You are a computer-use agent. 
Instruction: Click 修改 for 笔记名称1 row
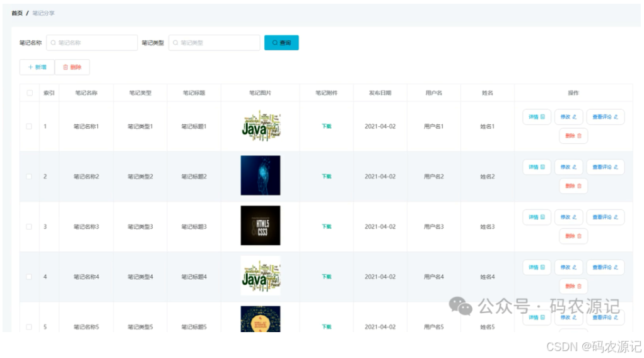click(x=568, y=117)
